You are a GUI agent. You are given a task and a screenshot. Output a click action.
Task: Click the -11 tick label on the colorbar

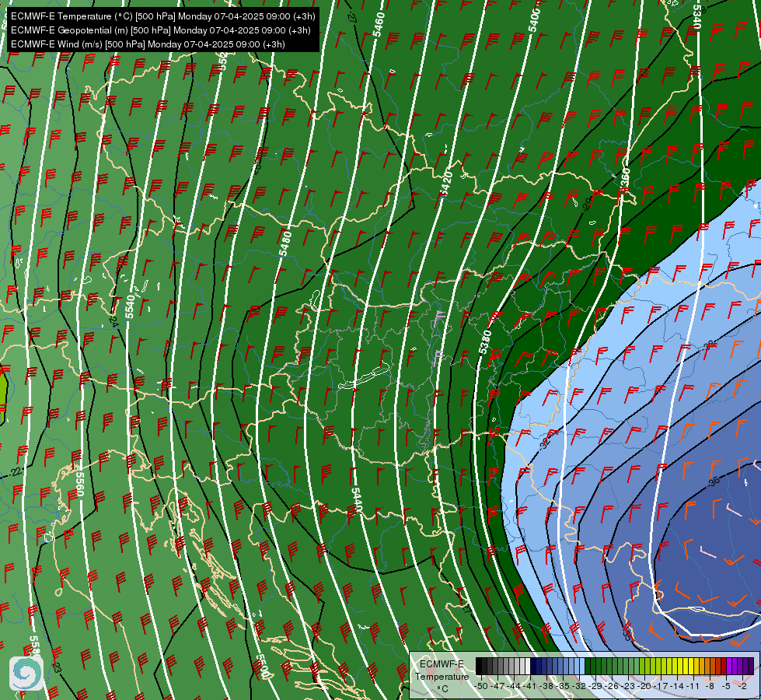pos(693,686)
